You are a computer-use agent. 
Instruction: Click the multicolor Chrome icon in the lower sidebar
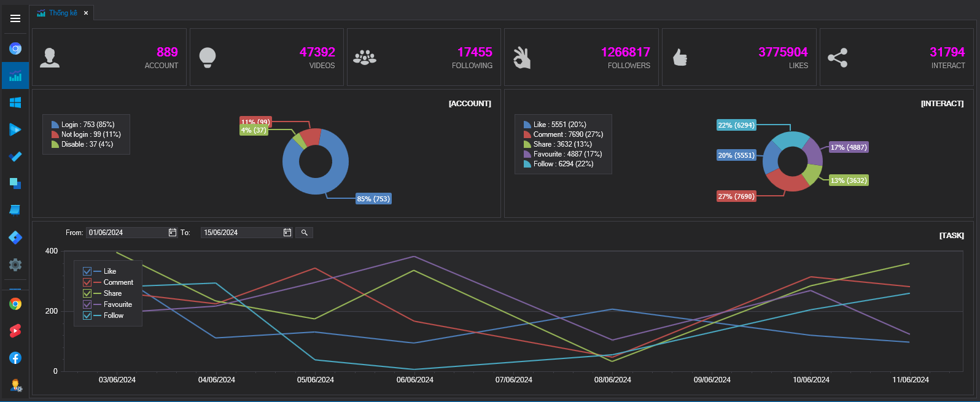[x=15, y=304]
